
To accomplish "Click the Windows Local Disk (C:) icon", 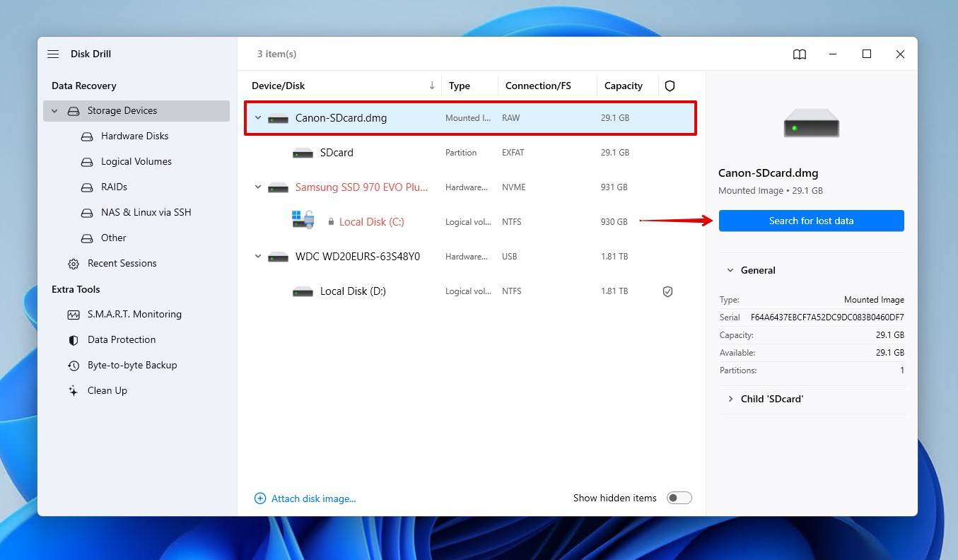I will 303,220.
